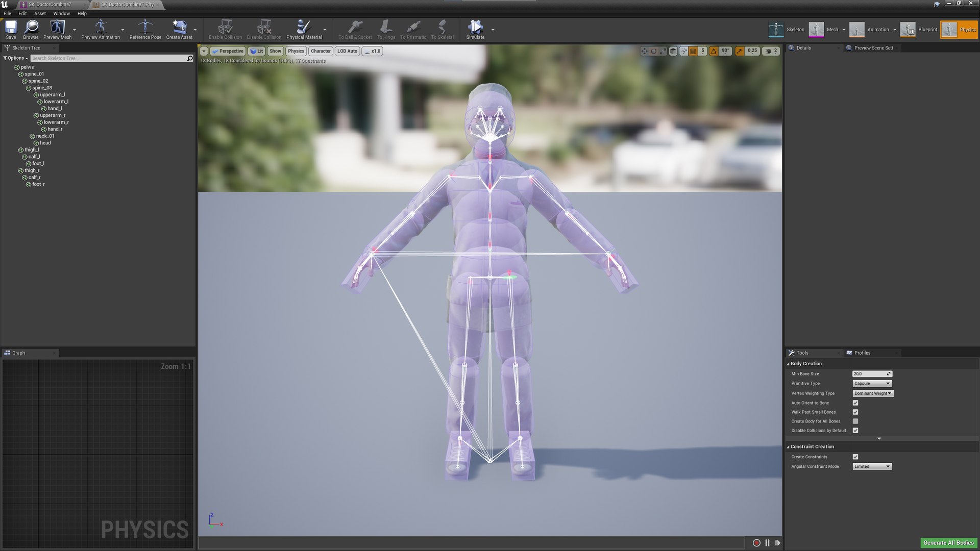
Task: Browse to asset in content browser
Action: coord(31,30)
